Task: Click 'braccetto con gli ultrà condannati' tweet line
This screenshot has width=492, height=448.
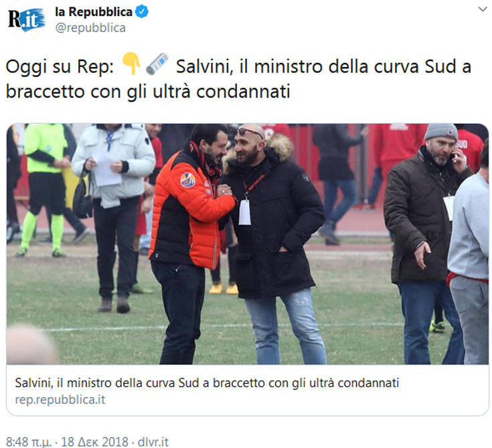Action: pos(148,92)
